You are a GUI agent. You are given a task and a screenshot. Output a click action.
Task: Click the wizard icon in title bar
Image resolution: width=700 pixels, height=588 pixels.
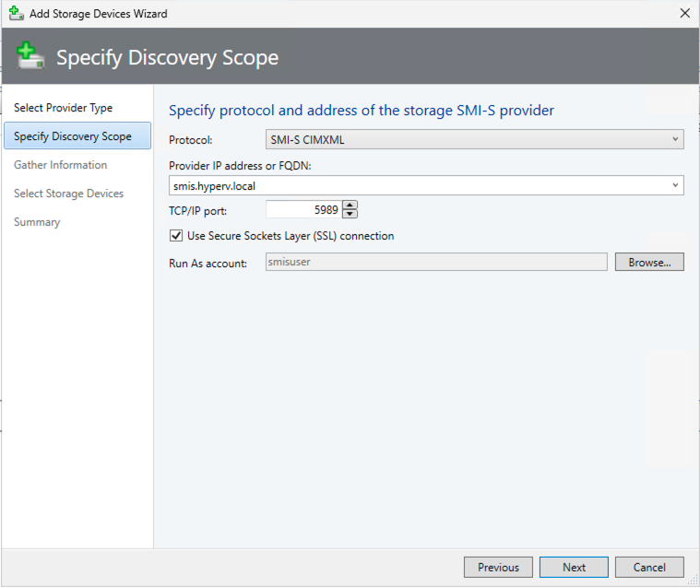pos(16,14)
